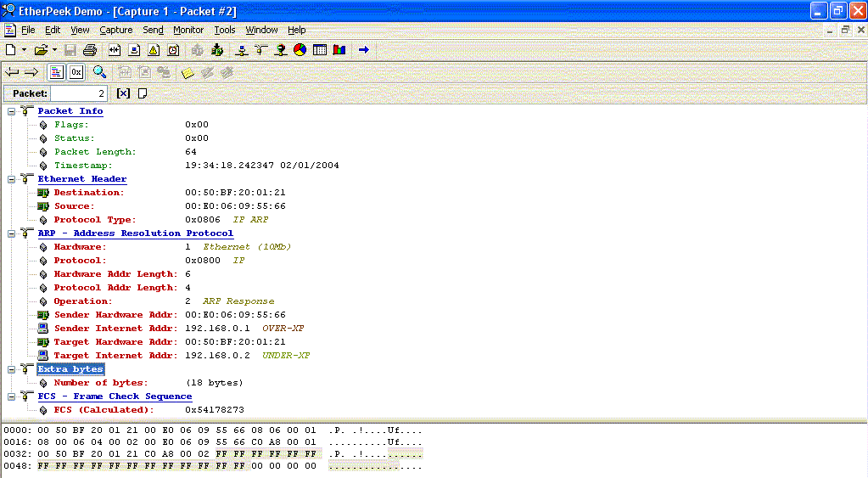
Task: Click the alarm clock toolbar icon
Action: pyautogui.click(x=173, y=50)
